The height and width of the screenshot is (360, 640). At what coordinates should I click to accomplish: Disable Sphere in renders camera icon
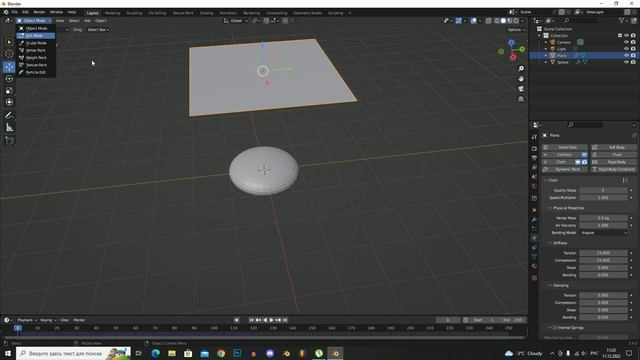tap(633, 62)
